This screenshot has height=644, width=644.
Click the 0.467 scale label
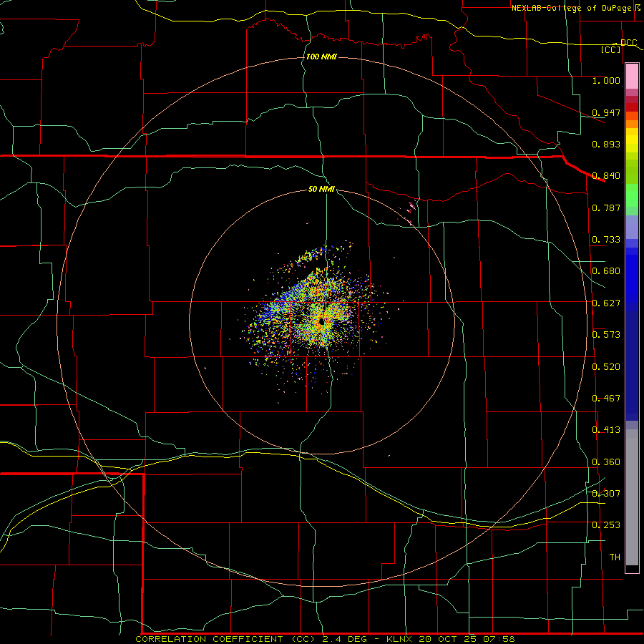606,399
